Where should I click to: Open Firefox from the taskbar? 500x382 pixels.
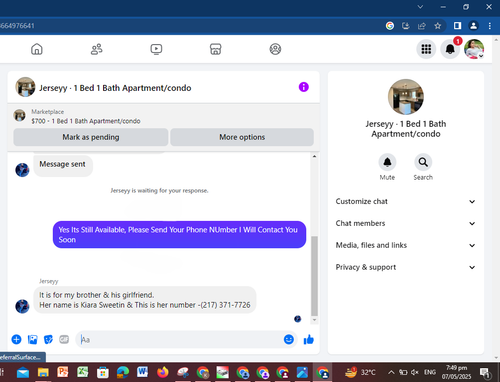click(x=163, y=372)
